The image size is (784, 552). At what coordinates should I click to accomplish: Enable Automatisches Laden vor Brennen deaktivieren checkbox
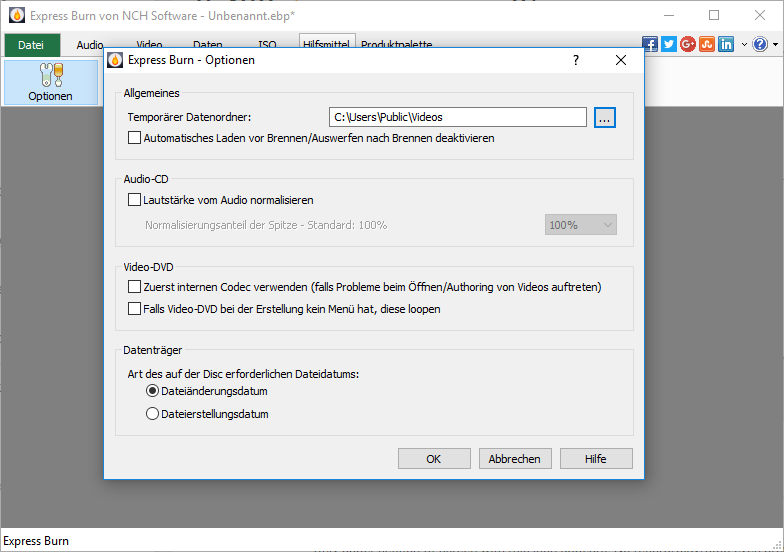tap(134, 138)
